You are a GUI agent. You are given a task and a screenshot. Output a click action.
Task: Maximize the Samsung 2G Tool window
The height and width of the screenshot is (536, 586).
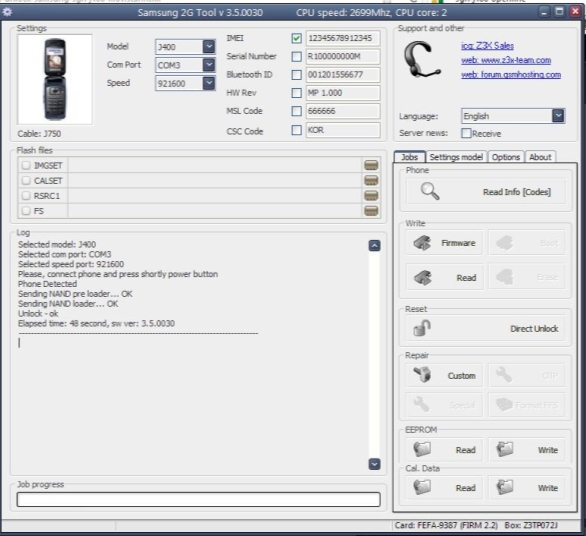click(x=559, y=12)
